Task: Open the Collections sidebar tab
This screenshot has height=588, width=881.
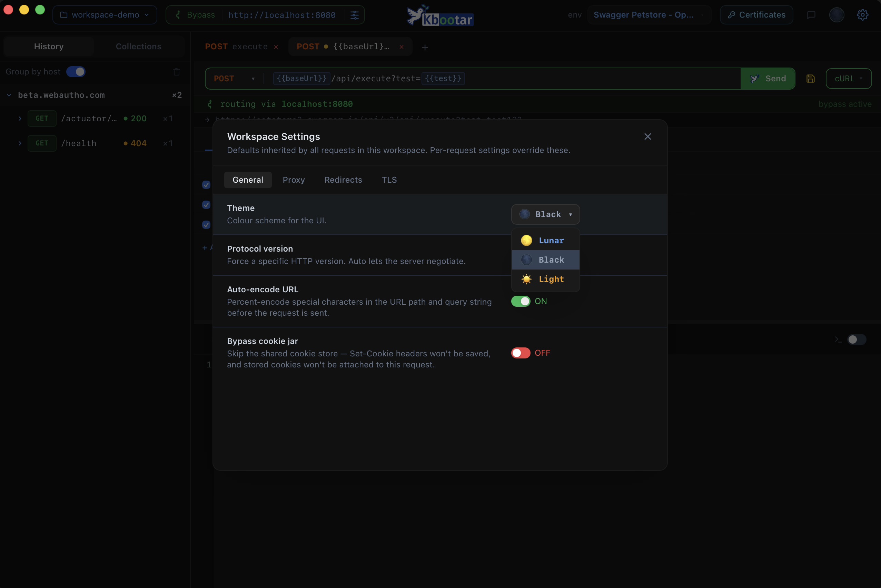Action: 138,47
